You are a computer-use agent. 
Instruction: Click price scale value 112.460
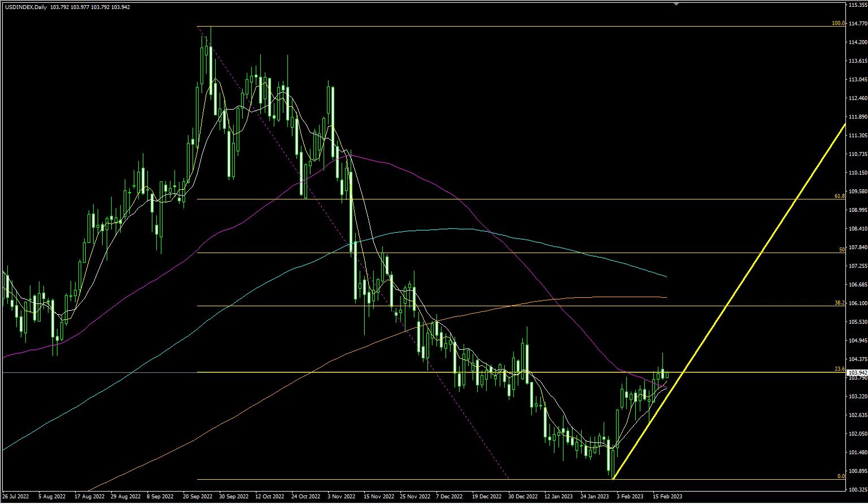point(858,98)
